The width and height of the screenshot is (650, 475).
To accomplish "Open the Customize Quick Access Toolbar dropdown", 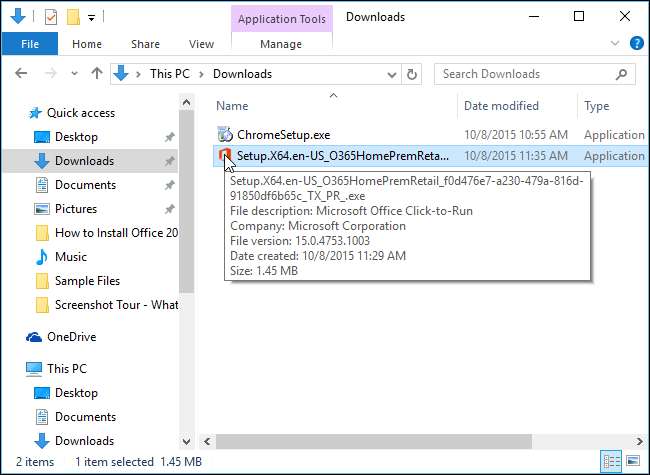I will coord(91,18).
